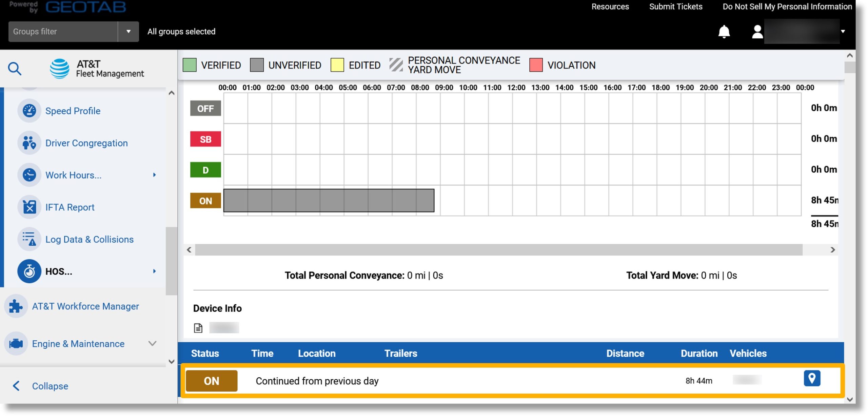
Task: Click the Time column header
Action: coord(262,353)
